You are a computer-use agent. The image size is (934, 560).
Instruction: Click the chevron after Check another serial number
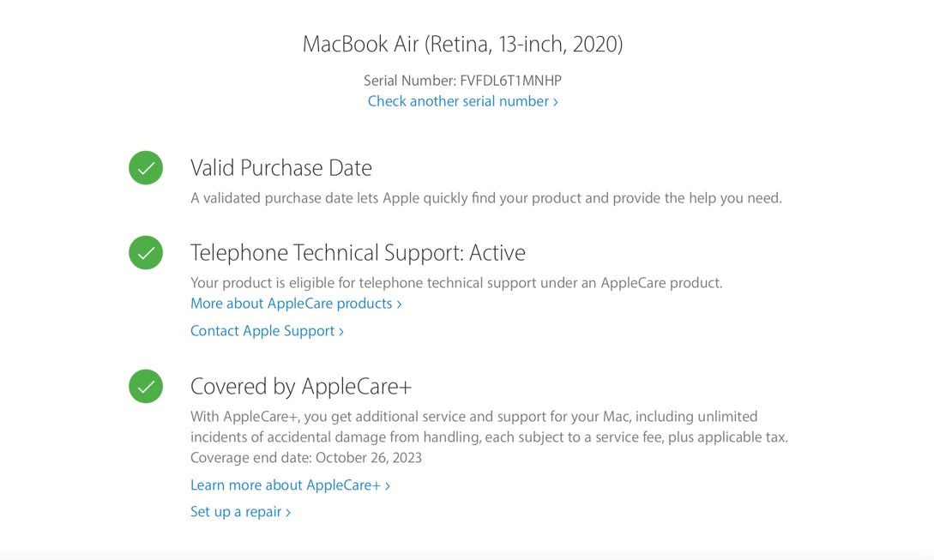coord(556,102)
